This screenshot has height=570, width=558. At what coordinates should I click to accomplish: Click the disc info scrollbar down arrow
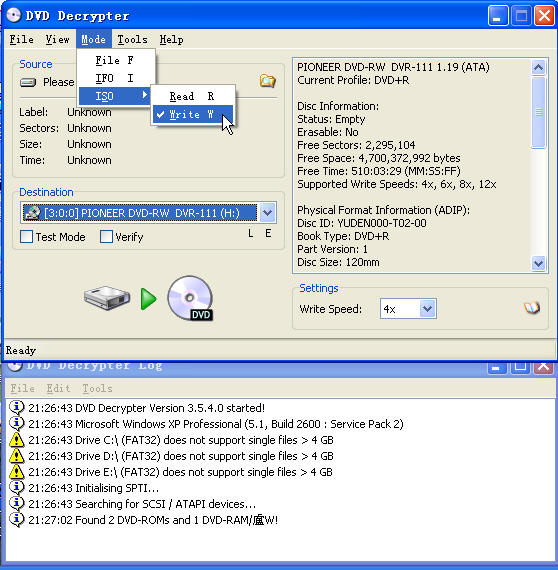(538, 263)
